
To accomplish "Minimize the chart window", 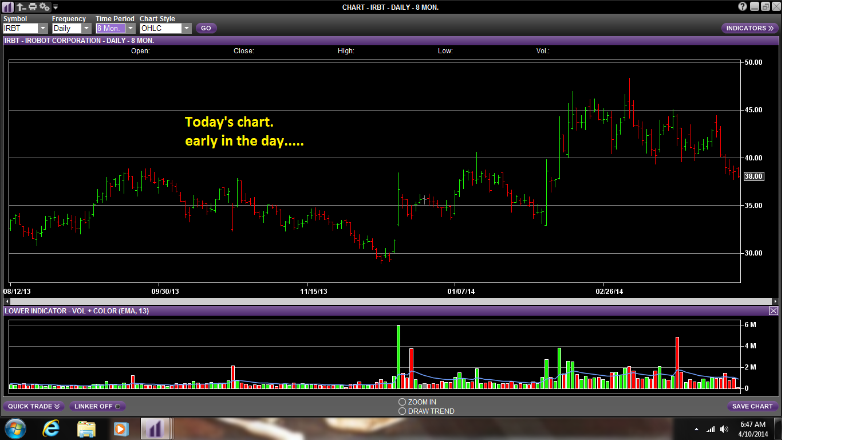I will point(755,7).
